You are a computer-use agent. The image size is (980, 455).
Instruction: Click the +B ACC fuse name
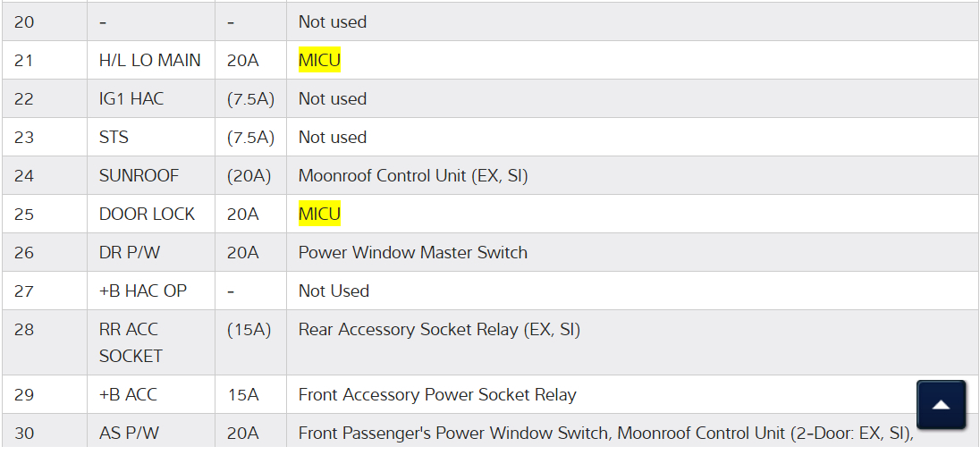pos(130,395)
